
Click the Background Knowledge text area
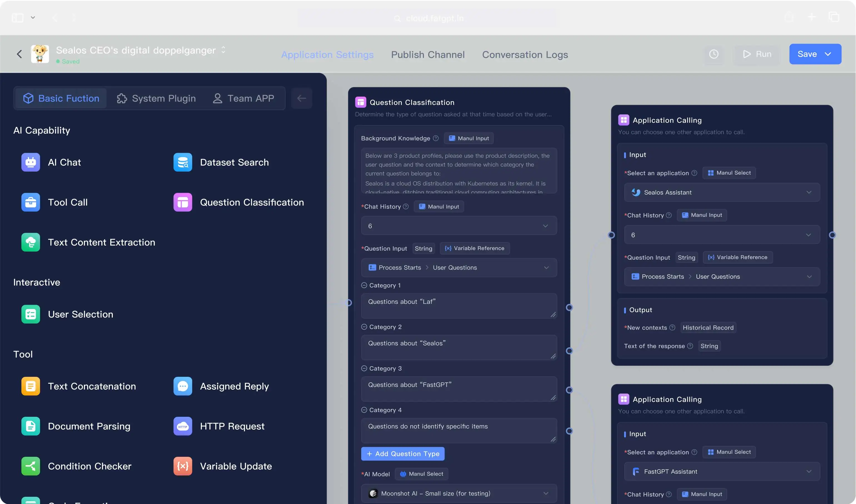(x=459, y=171)
